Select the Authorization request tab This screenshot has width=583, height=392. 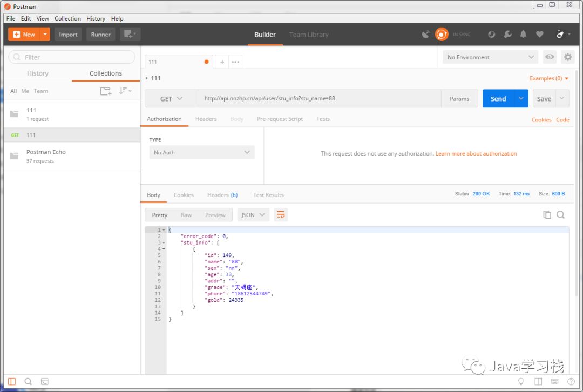pos(164,119)
